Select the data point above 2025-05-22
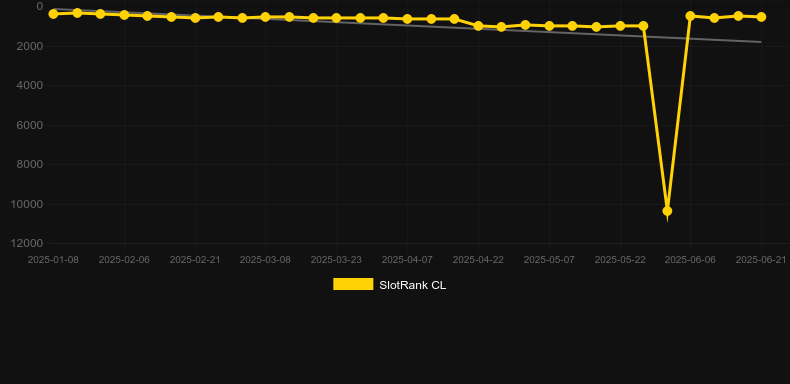The width and height of the screenshot is (790, 384). pos(620,26)
